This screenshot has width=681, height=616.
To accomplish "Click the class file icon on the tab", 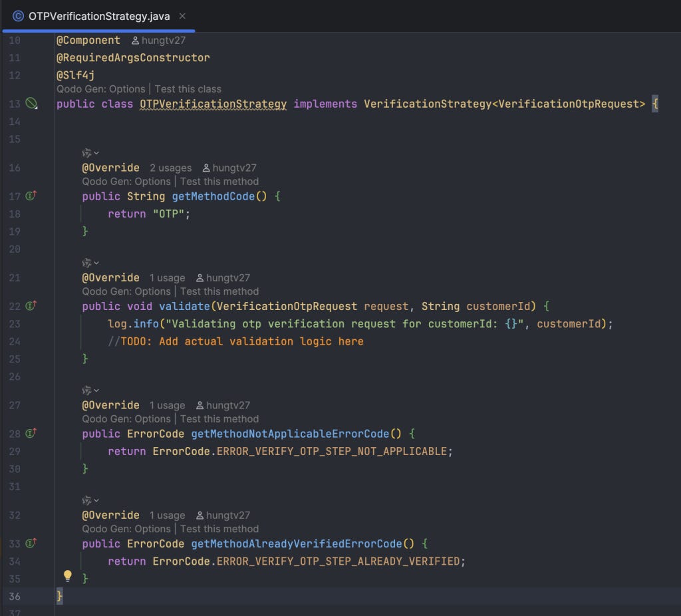I will click(18, 16).
